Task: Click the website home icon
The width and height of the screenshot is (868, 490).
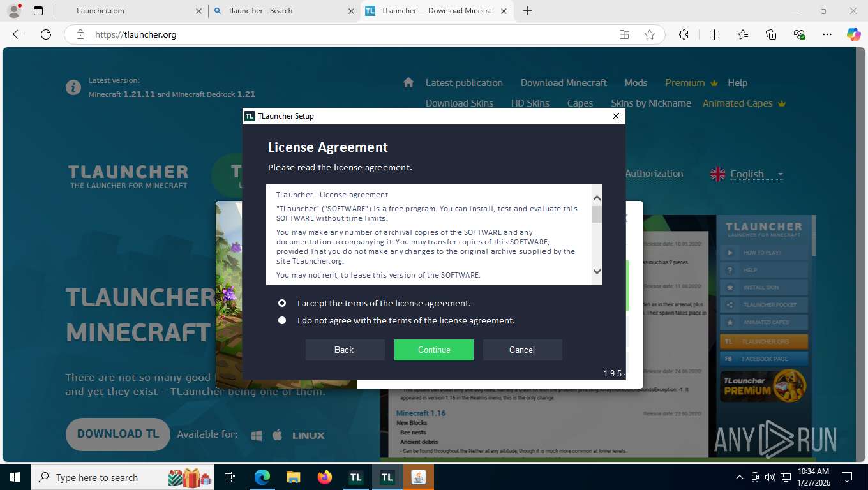Action: pos(408,82)
